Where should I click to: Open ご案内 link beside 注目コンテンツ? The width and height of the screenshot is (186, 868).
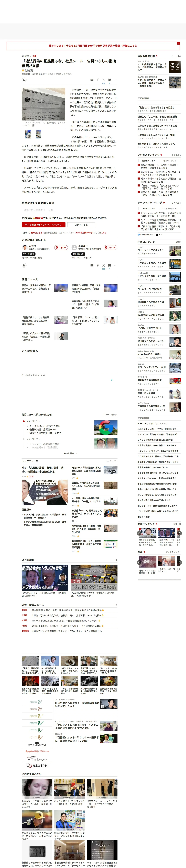point(178,242)
